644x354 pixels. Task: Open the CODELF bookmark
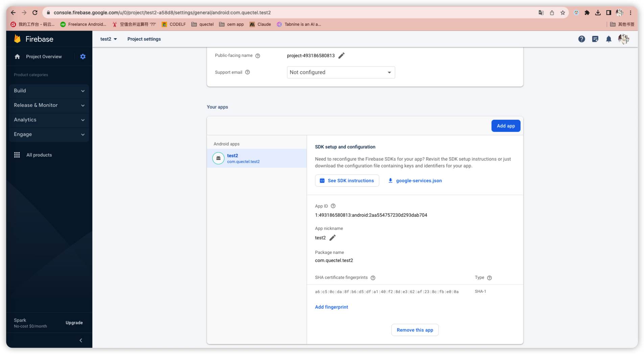(x=174, y=24)
